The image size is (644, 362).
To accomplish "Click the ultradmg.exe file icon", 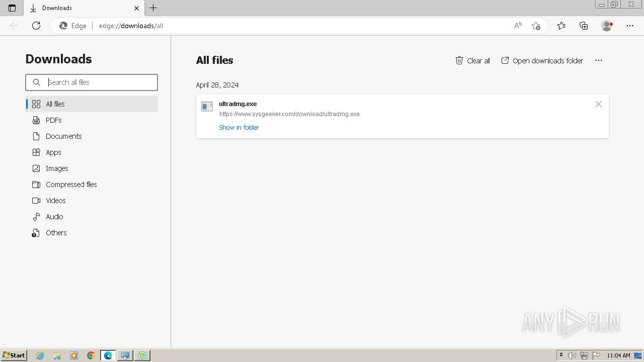I will 207,107.
